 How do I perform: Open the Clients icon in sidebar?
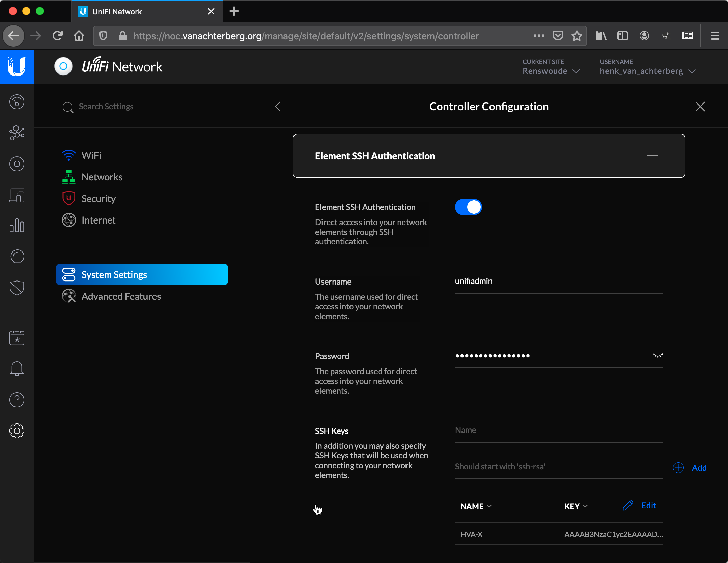[x=17, y=164]
